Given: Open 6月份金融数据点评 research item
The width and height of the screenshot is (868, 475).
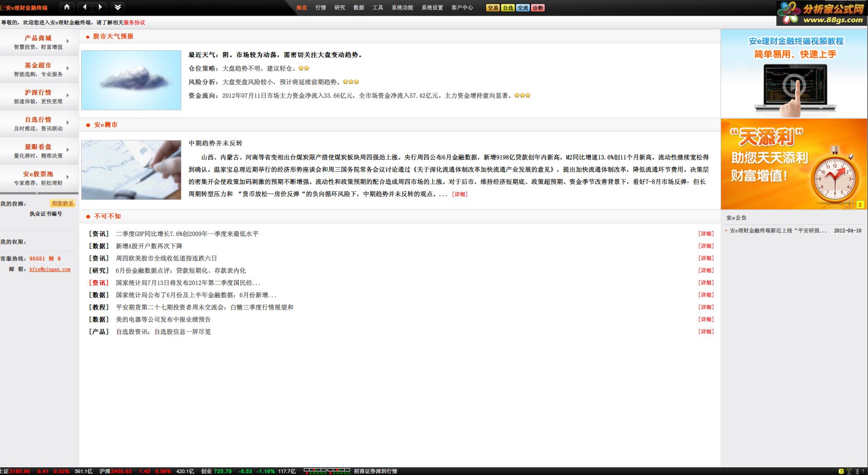Looking at the screenshot, I should click(x=180, y=271).
